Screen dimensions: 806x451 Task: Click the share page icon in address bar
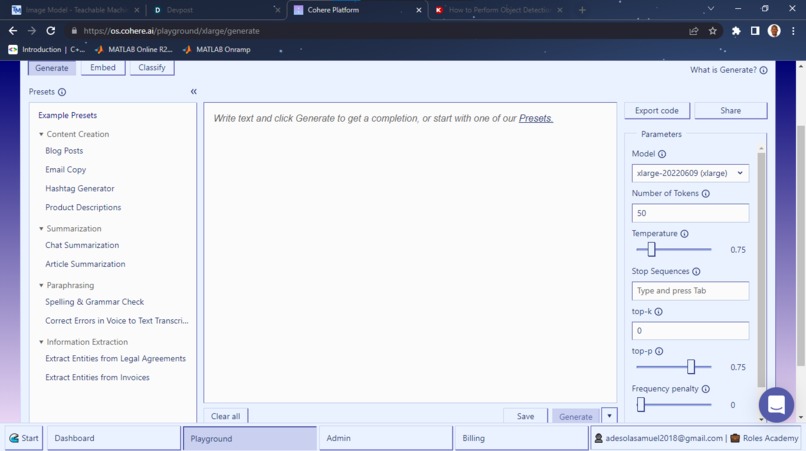click(693, 31)
